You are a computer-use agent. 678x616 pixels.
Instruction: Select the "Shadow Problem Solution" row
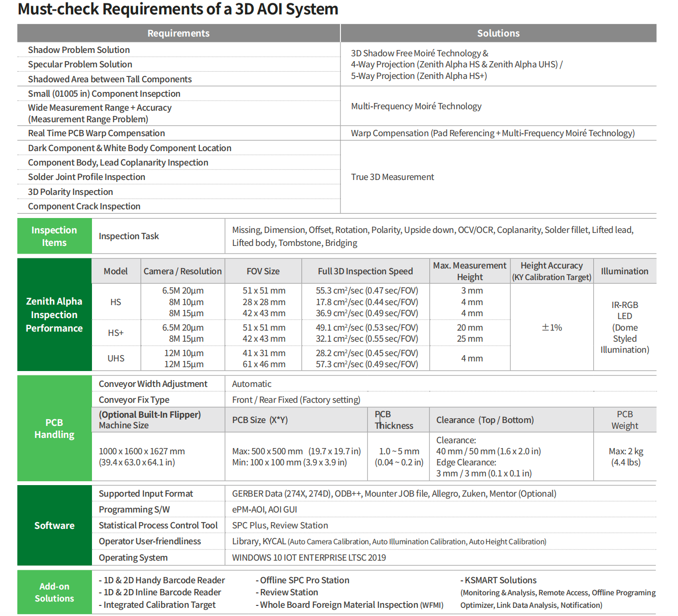(79, 50)
